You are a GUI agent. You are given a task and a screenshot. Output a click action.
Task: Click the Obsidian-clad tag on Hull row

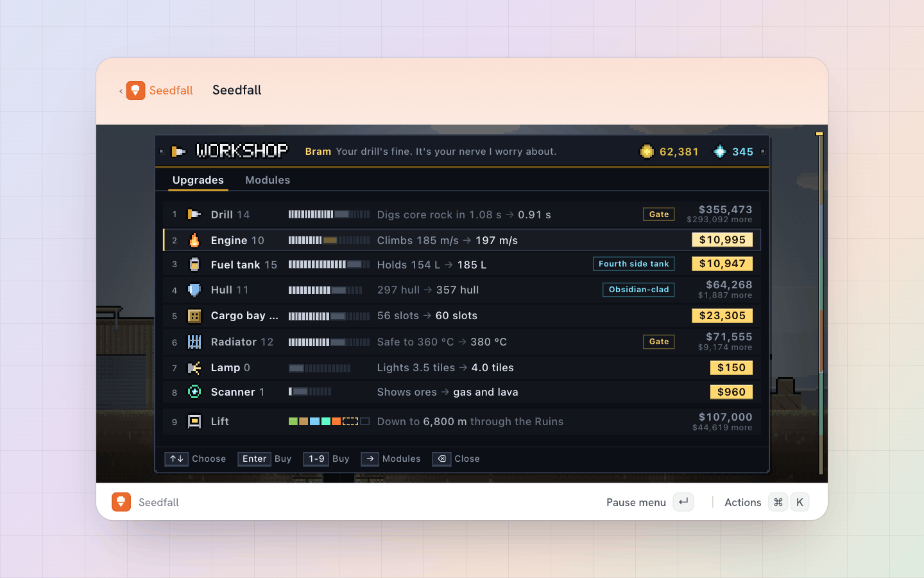tap(638, 290)
